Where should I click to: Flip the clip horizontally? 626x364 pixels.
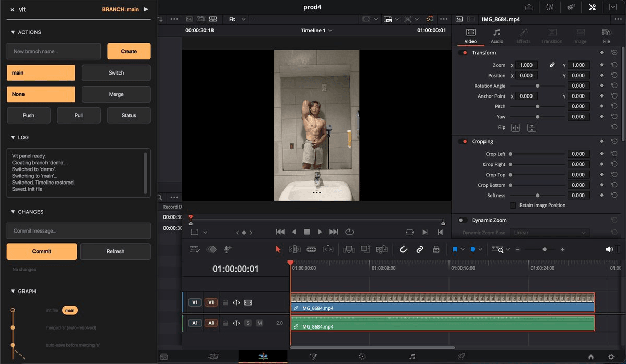click(516, 128)
